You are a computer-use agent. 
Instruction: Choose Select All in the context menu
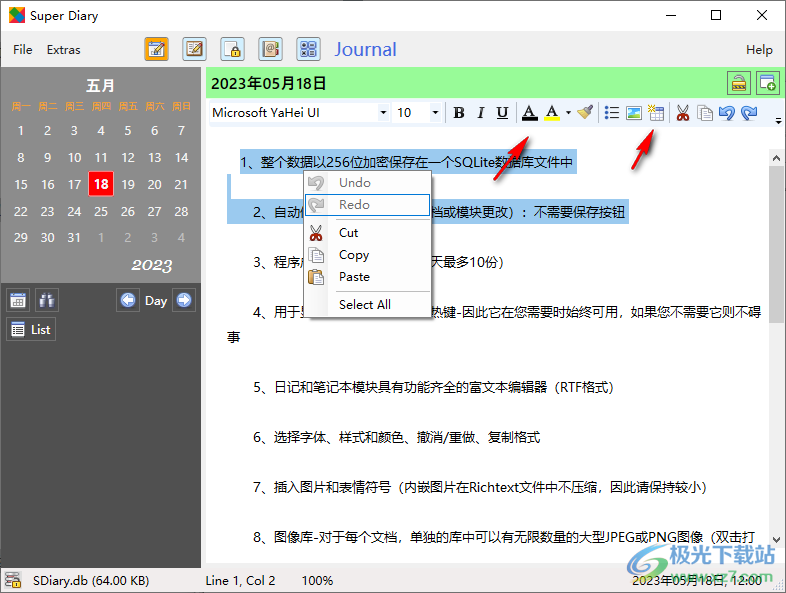point(367,304)
